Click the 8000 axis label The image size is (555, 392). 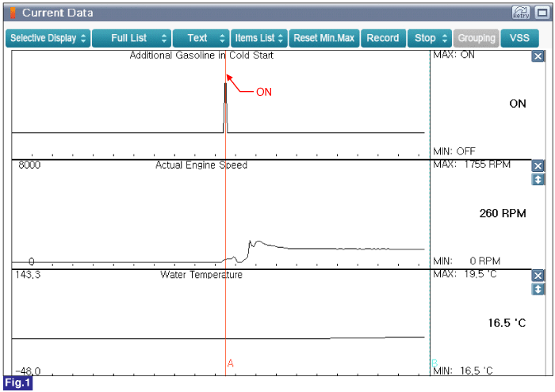(x=29, y=165)
